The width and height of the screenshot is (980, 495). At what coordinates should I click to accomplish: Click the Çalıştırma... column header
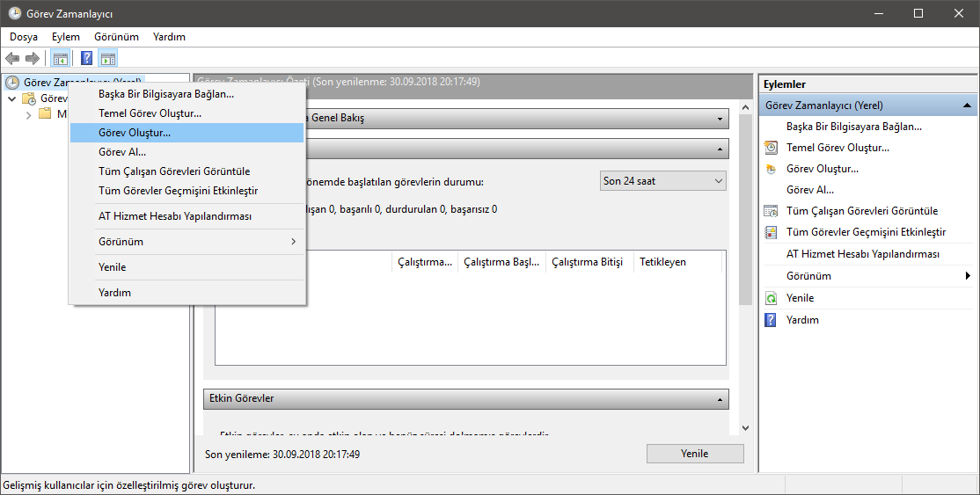[x=425, y=262]
